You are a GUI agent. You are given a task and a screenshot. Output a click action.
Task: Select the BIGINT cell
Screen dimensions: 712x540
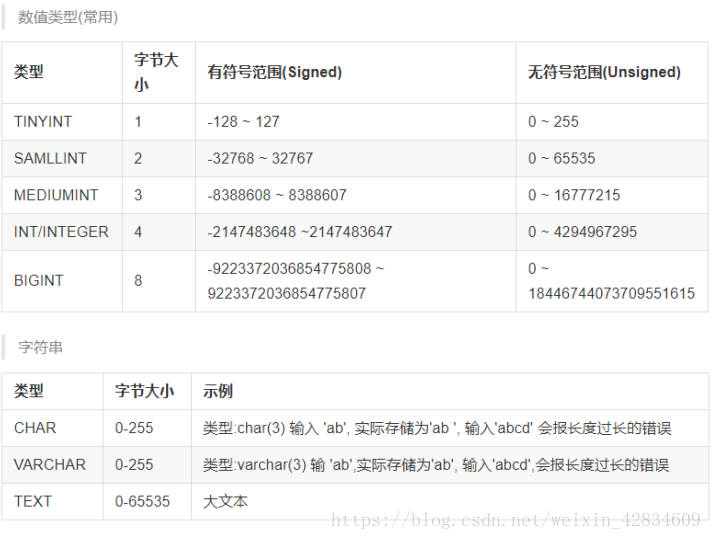62,281
